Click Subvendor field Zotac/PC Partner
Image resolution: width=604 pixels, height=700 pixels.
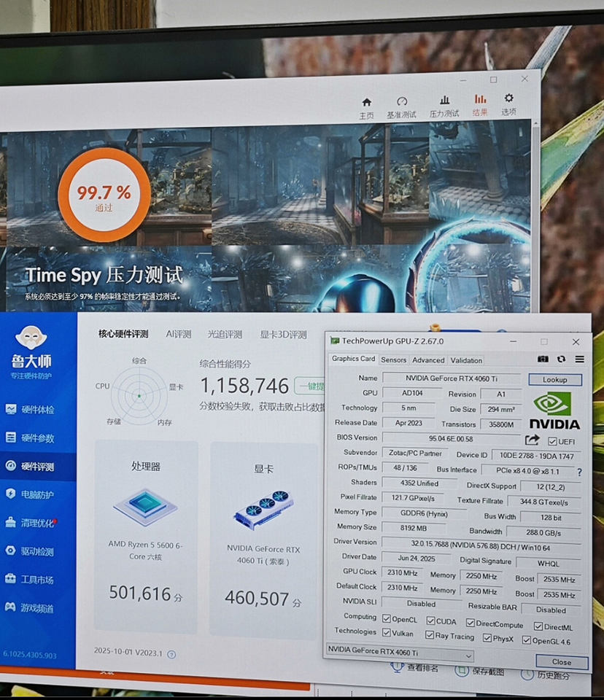414,453
